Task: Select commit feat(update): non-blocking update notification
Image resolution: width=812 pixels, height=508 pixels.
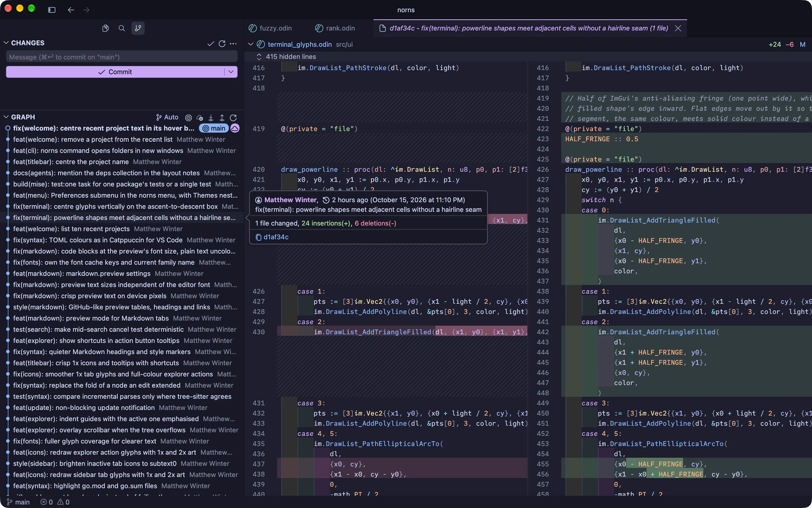Action: point(122,407)
